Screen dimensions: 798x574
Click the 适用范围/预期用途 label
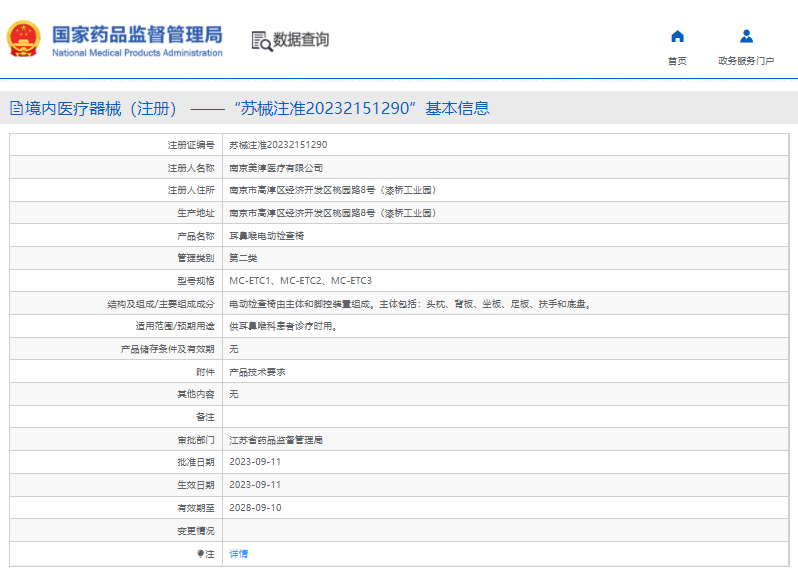tap(175, 326)
